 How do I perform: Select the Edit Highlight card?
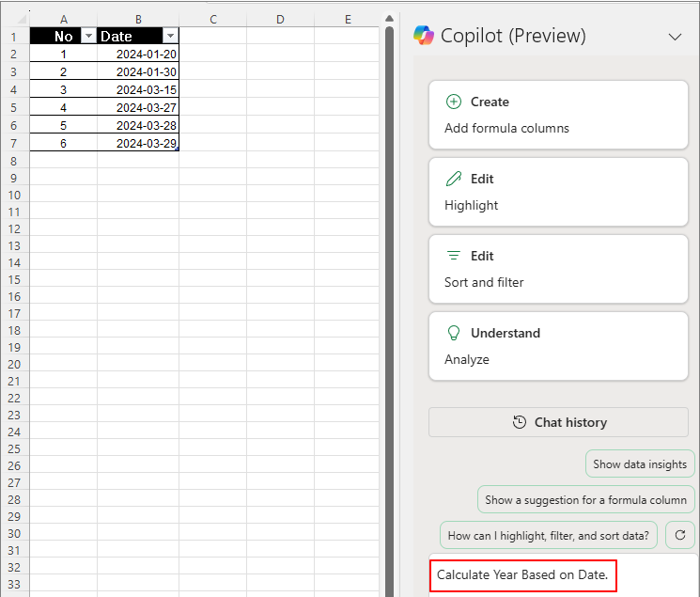pos(558,192)
